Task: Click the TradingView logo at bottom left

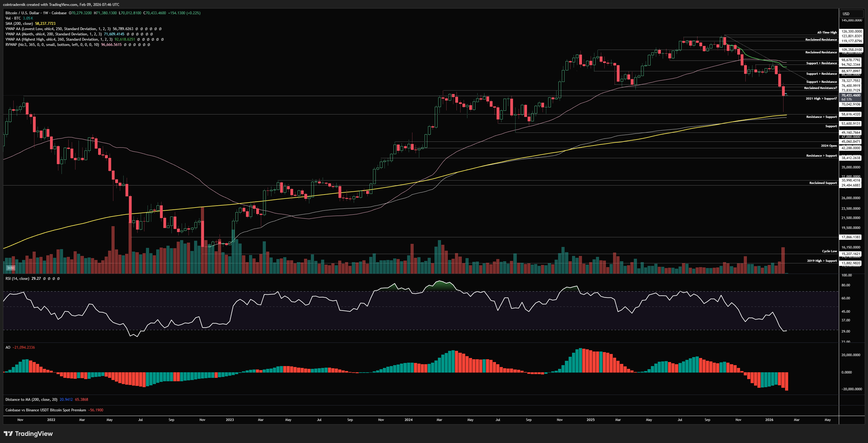Action: pos(28,434)
